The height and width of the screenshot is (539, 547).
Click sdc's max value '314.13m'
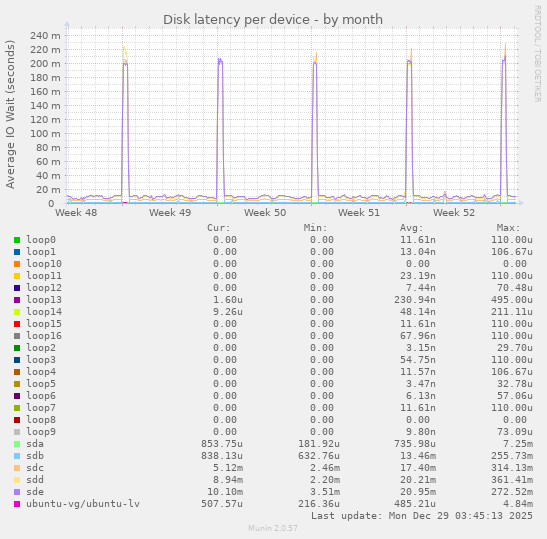pos(512,468)
